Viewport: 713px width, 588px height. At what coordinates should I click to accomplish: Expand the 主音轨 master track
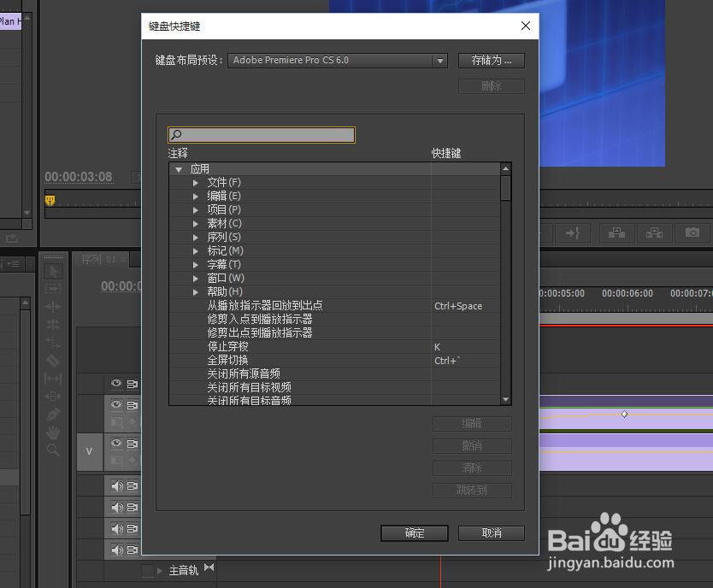[159, 571]
